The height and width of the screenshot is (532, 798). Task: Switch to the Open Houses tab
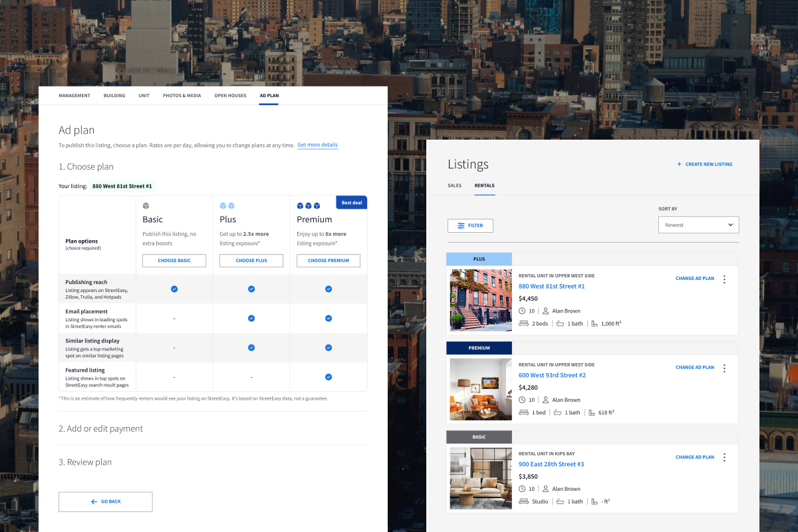(x=230, y=95)
